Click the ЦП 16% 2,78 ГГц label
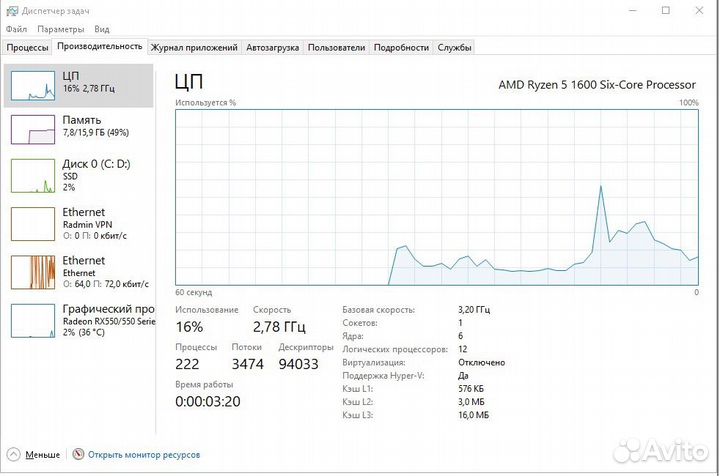720x476 pixels. click(x=89, y=82)
